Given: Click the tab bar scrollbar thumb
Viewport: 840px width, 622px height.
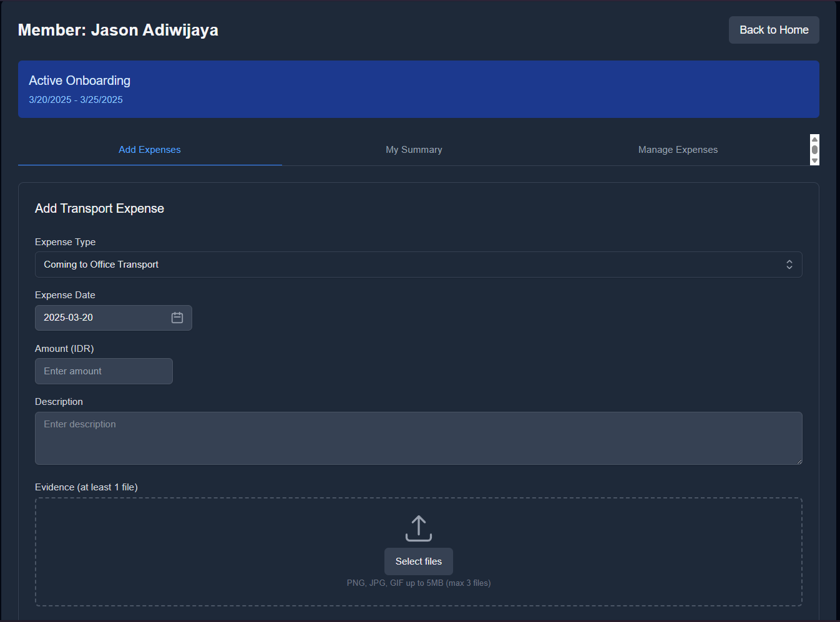Looking at the screenshot, I should [x=814, y=150].
